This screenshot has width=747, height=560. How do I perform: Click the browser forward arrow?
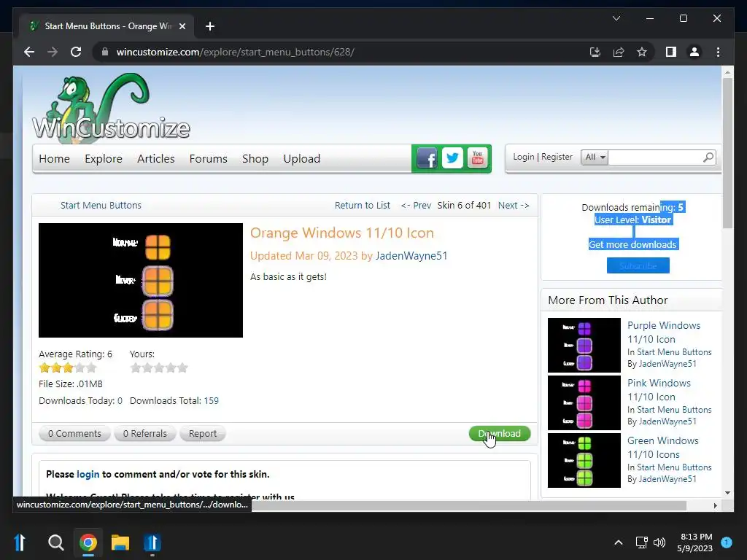(53, 52)
